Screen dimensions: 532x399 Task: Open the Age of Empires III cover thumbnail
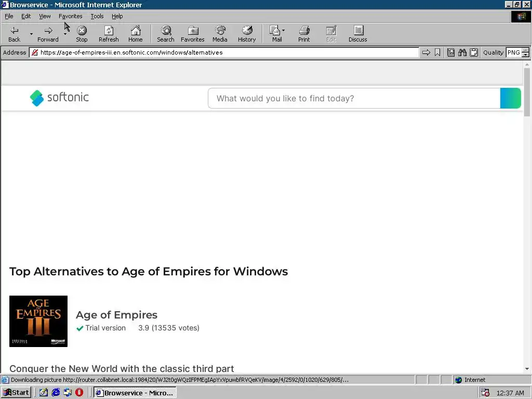pyautogui.click(x=38, y=321)
